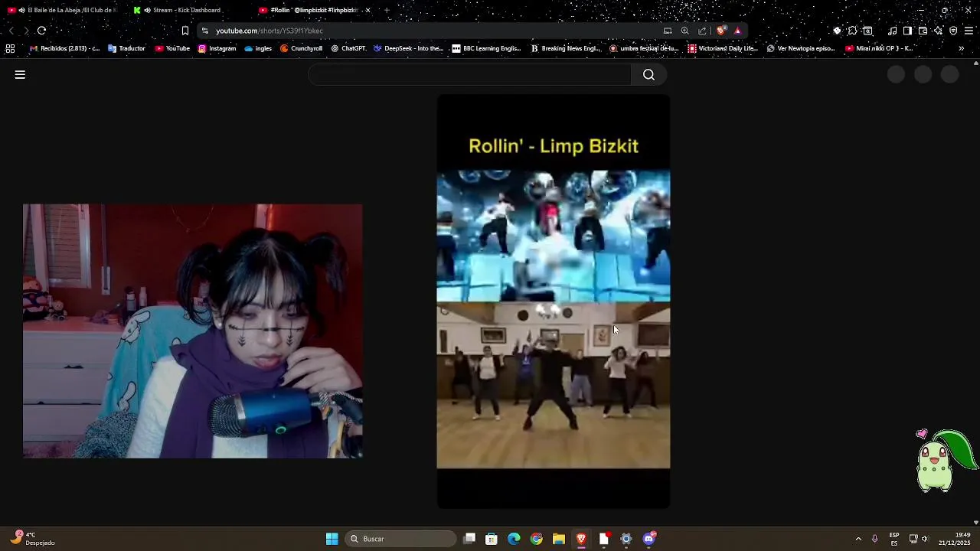980x551 pixels.
Task: Open the Brave playlist music-note icon
Action: pyautogui.click(x=892, y=31)
